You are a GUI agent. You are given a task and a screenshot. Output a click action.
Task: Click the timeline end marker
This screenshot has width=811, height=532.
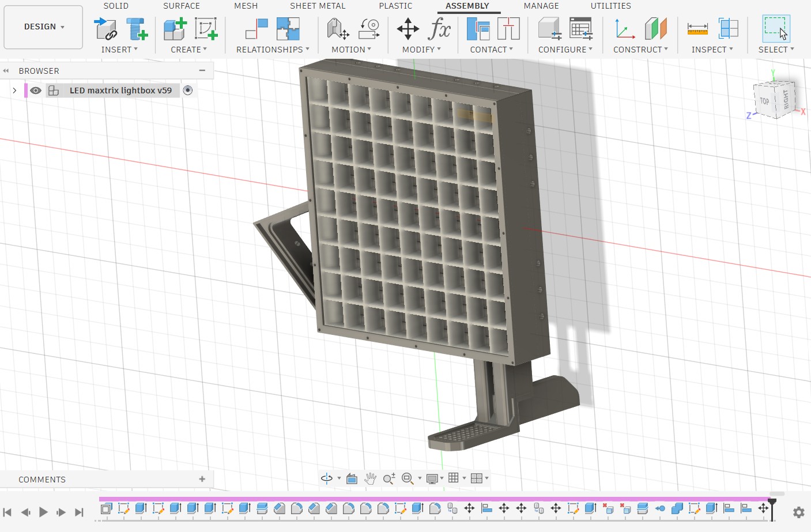tap(772, 509)
